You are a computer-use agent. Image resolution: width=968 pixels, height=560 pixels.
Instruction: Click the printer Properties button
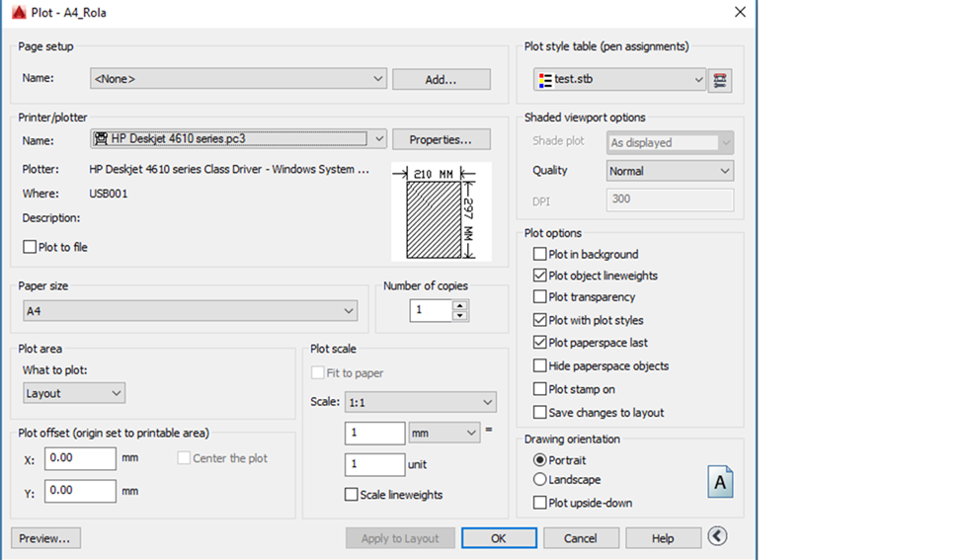pyautogui.click(x=442, y=139)
